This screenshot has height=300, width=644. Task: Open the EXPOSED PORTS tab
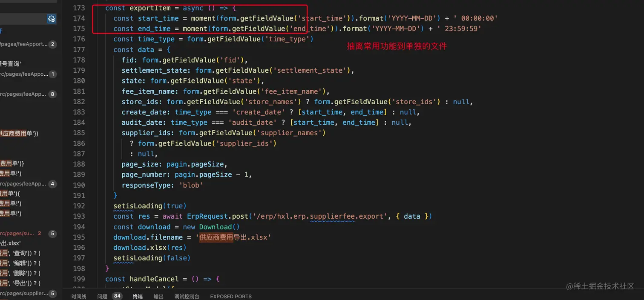(231, 296)
